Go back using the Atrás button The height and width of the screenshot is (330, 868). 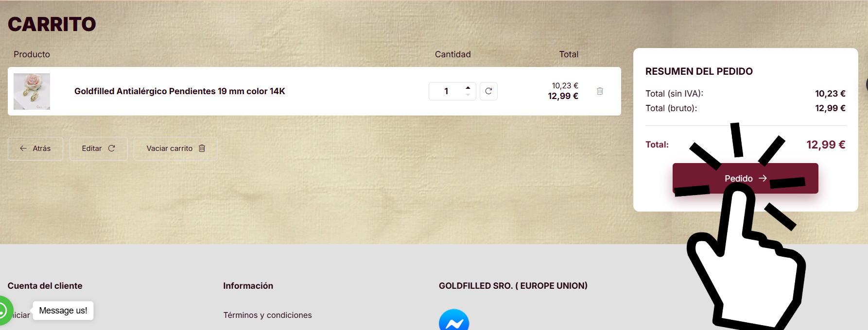tap(35, 148)
